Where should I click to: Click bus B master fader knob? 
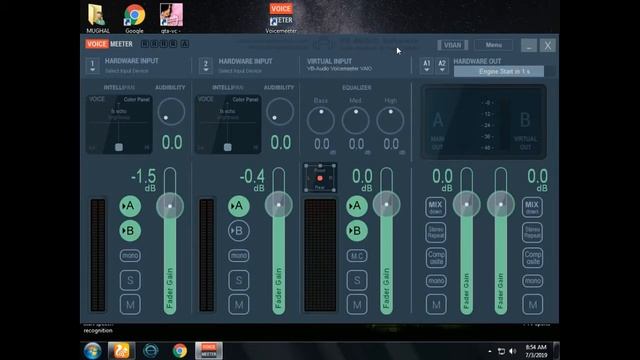pyautogui.click(x=501, y=204)
